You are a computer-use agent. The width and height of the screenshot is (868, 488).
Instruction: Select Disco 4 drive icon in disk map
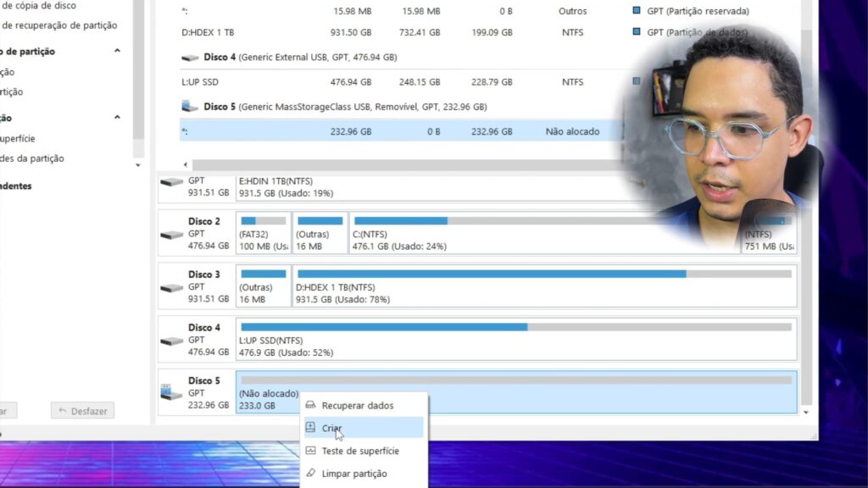[171, 341]
